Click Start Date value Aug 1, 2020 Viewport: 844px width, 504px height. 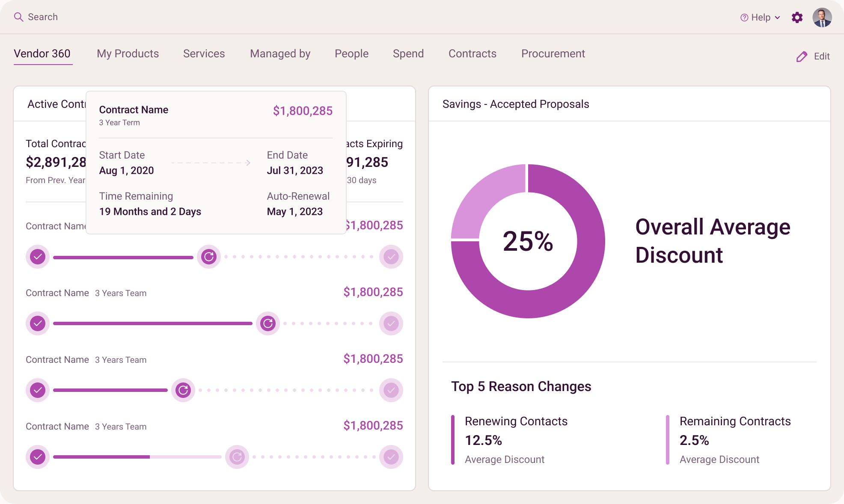pos(126,171)
